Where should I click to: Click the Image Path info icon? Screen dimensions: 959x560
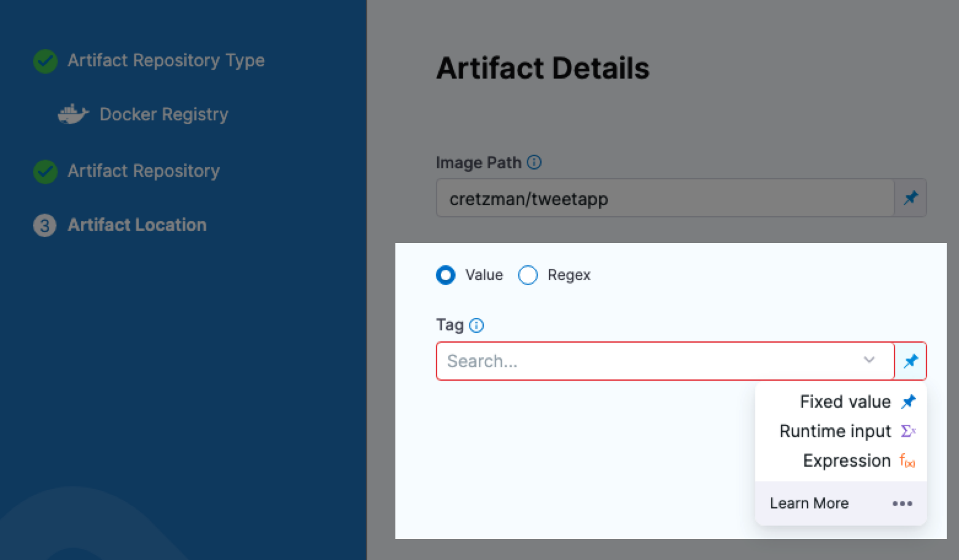tap(534, 162)
